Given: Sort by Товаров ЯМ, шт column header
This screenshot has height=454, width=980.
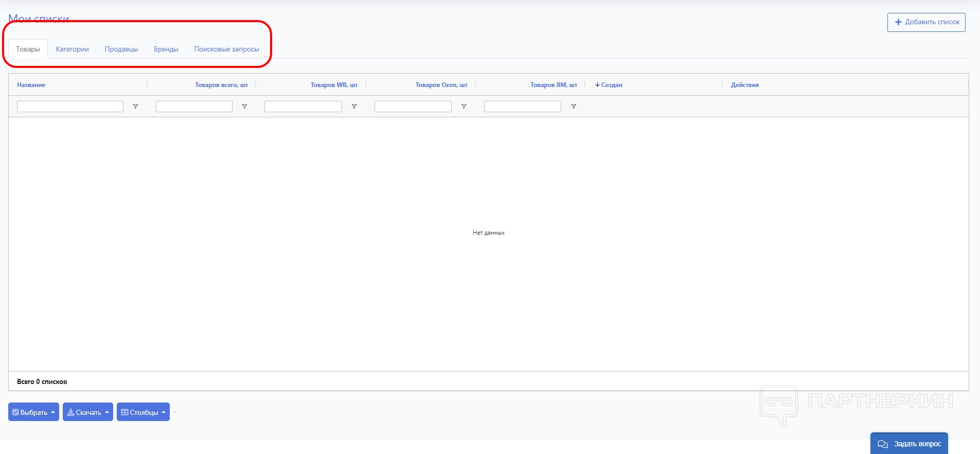Looking at the screenshot, I should (x=554, y=85).
